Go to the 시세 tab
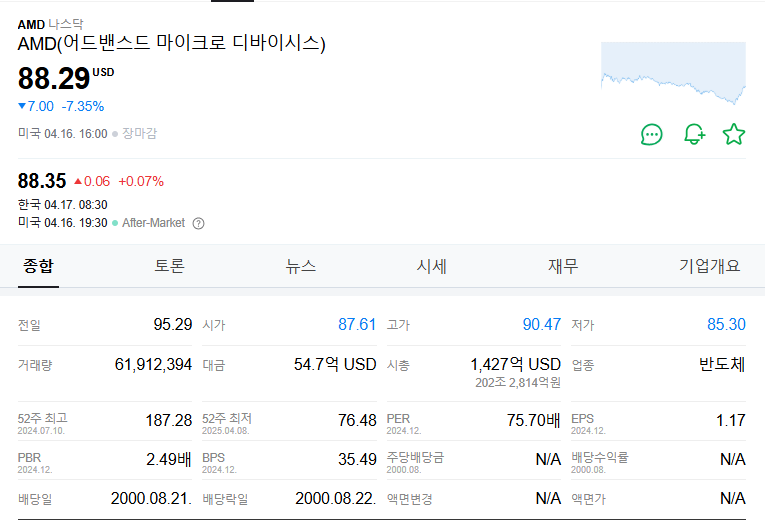This screenshot has height=521, width=765. pyautogui.click(x=432, y=266)
